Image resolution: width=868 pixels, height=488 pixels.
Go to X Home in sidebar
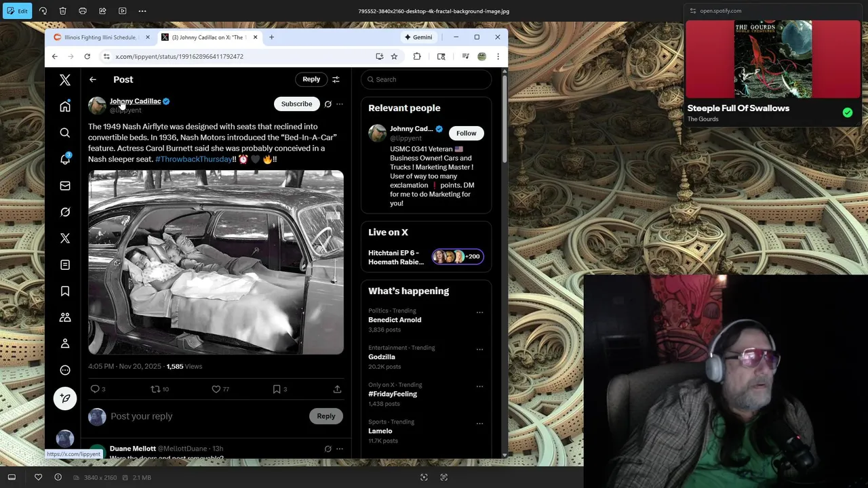coord(65,106)
